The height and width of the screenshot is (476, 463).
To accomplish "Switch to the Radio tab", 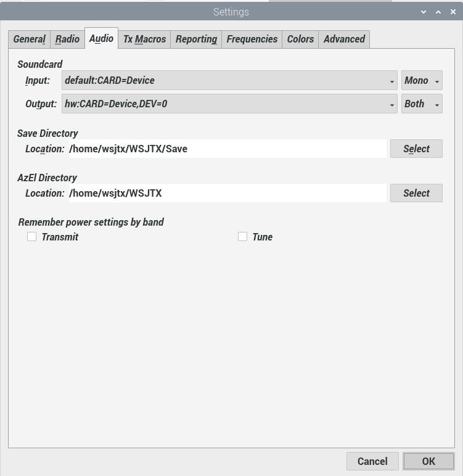I will [67, 39].
